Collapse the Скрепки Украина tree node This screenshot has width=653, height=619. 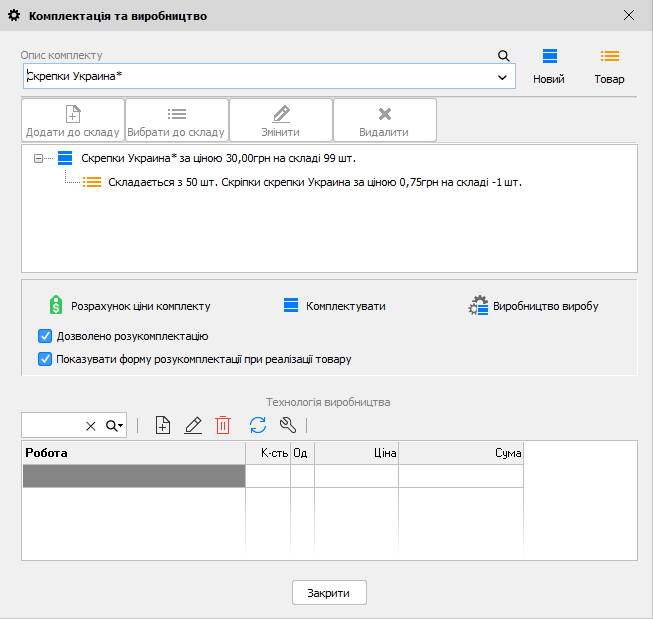(x=38, y=158)
